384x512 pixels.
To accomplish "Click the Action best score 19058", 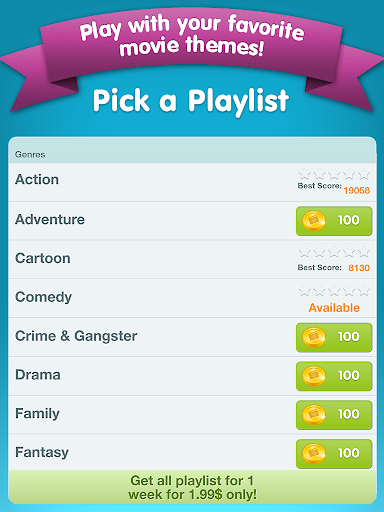I will point(357,190).
